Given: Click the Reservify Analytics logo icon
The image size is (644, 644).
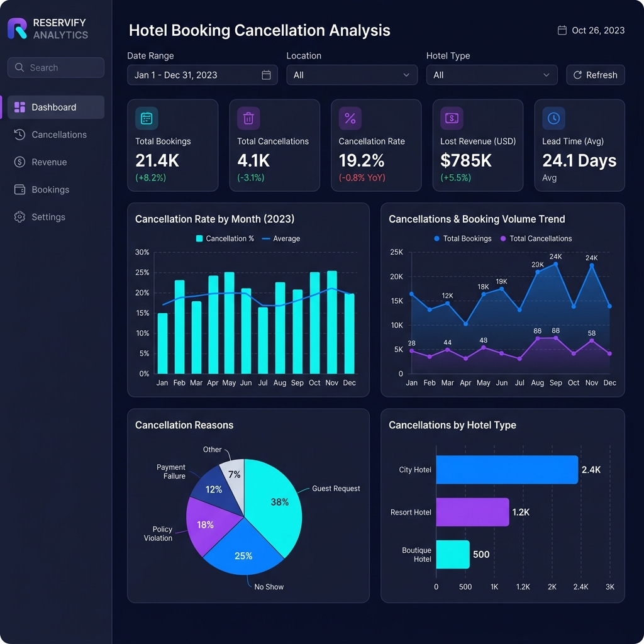Looking at the screenshot, I should (x=18, y=28).
